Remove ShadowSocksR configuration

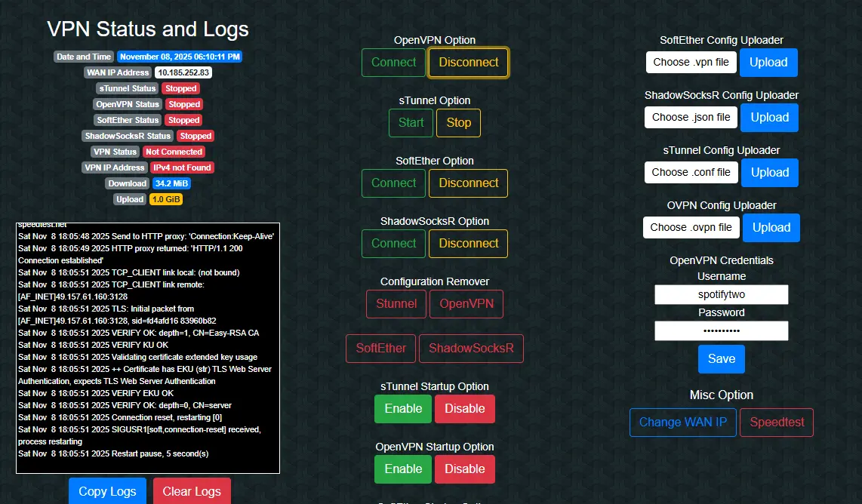pyautogui.click(x=471, y=349)
